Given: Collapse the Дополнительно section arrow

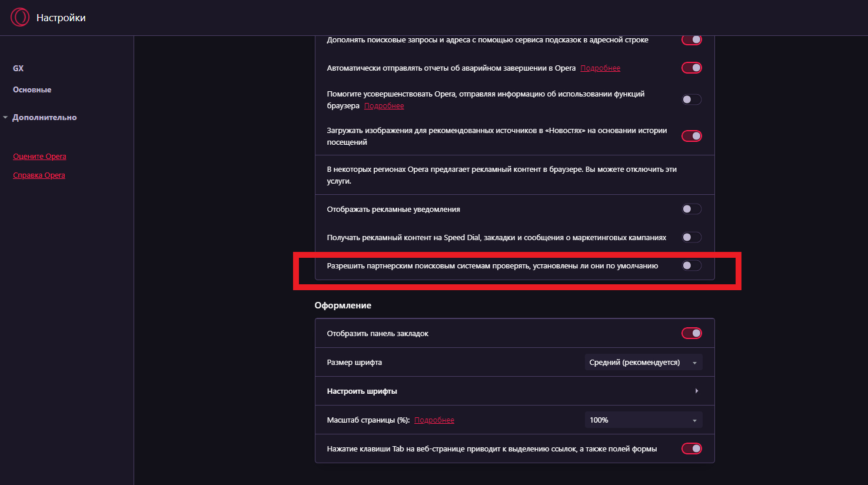Looking at the screenshot, I should click(5, 117).
